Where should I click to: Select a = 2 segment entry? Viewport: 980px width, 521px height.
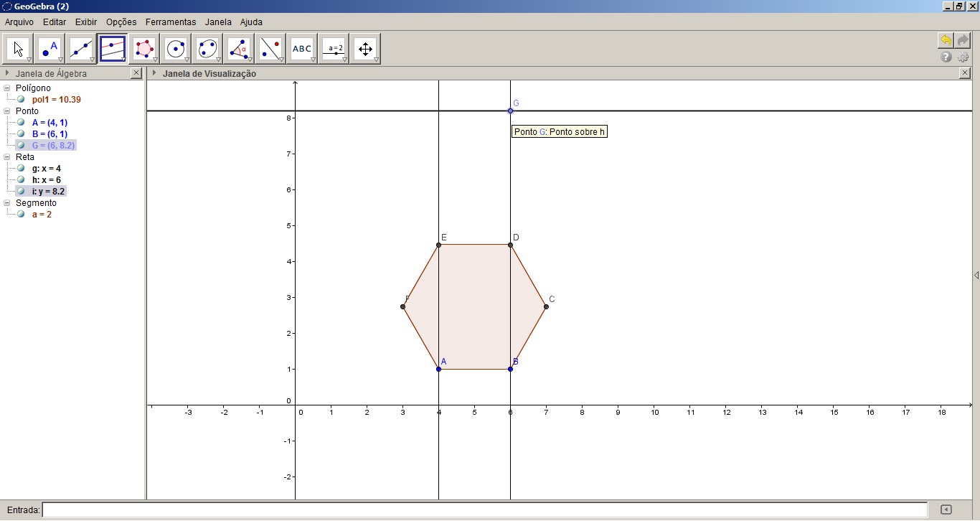[x=42, y=215]
